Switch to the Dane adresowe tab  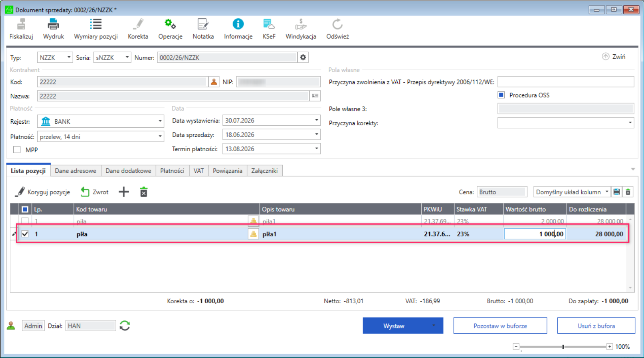coord(76,171)
